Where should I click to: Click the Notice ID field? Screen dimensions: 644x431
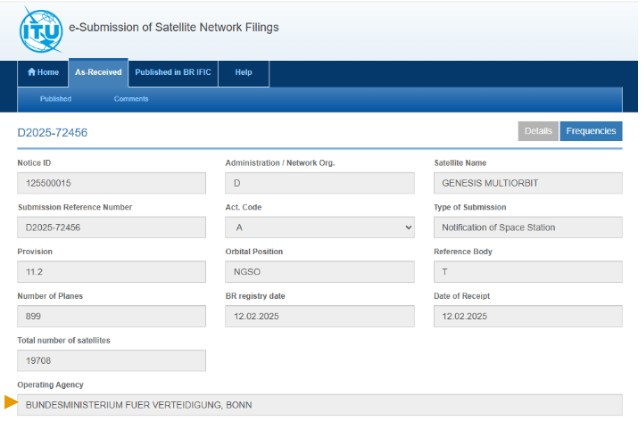point(111,184)
